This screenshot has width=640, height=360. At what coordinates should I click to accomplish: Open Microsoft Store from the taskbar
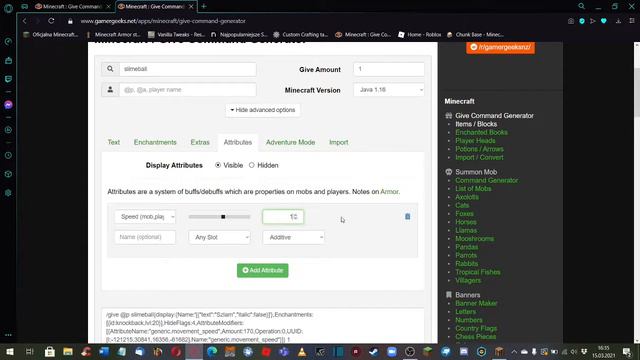(50, 351)
